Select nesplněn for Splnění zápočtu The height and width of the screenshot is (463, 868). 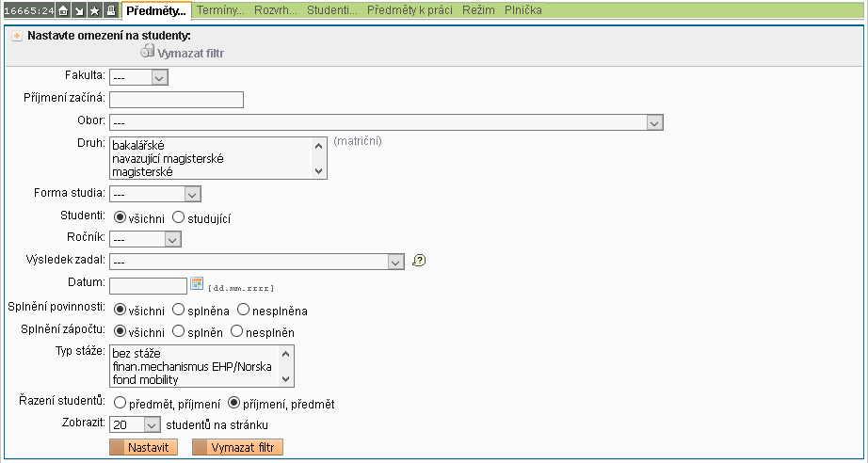tap(236, 331)
